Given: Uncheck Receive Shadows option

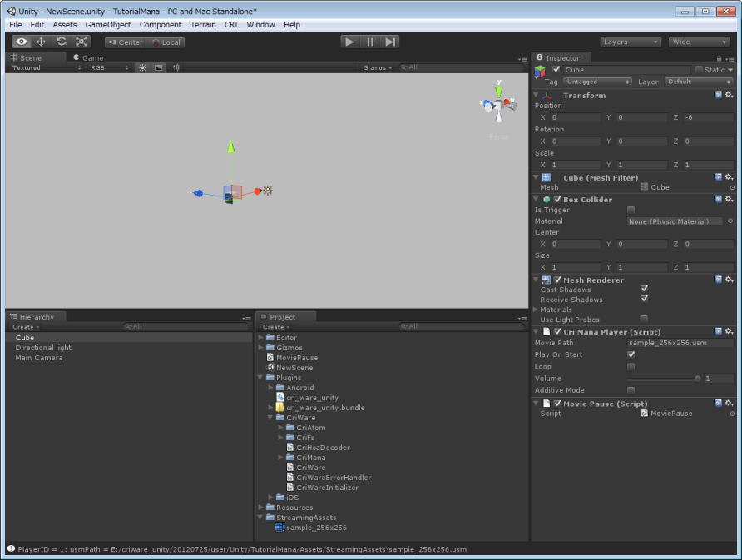Looking at the screenshot, I should 644,299.
